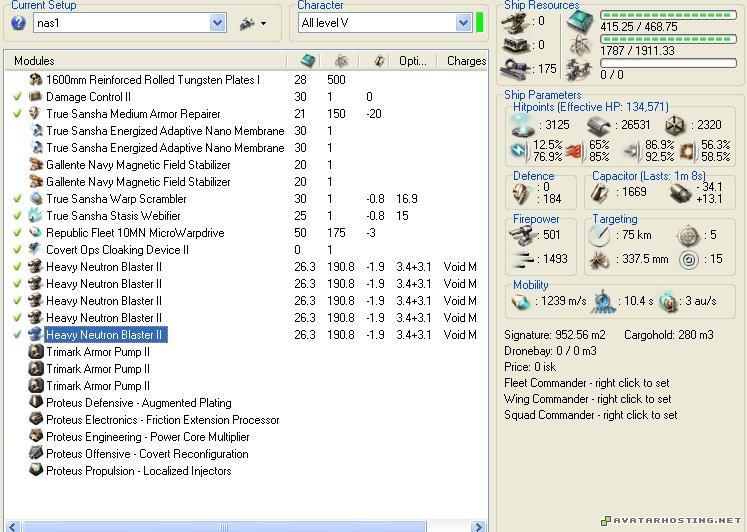
Task: Click Fleet Commander right click to set
Action: (587, 383)
